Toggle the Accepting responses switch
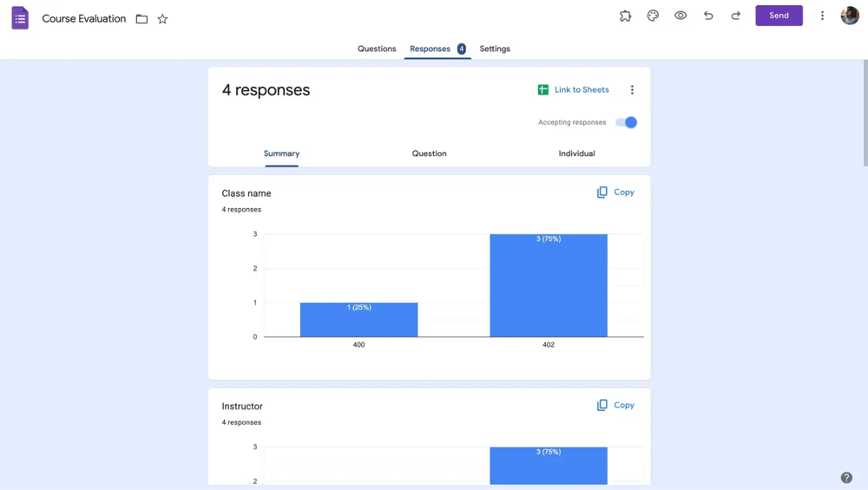This screenshot has height=490, width=868. click(x=627, y=122)
